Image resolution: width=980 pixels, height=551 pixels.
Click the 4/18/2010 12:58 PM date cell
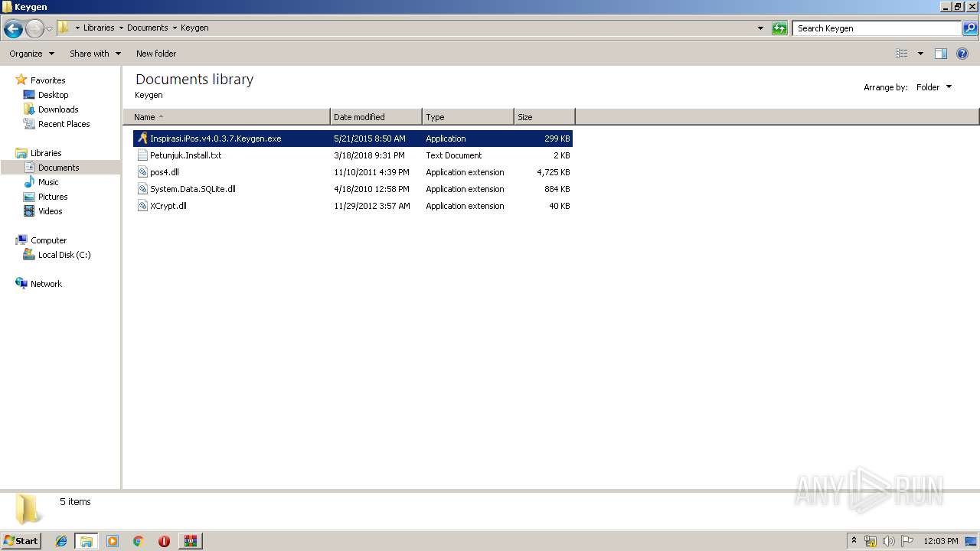(372, 189)
